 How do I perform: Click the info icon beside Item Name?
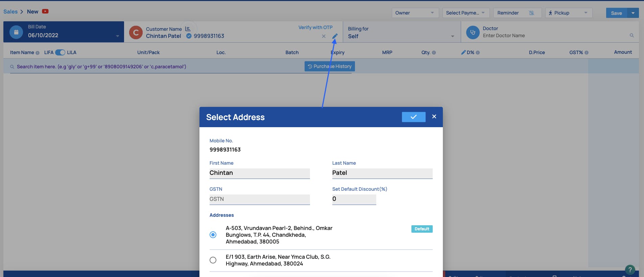click(x=38, y=53)
